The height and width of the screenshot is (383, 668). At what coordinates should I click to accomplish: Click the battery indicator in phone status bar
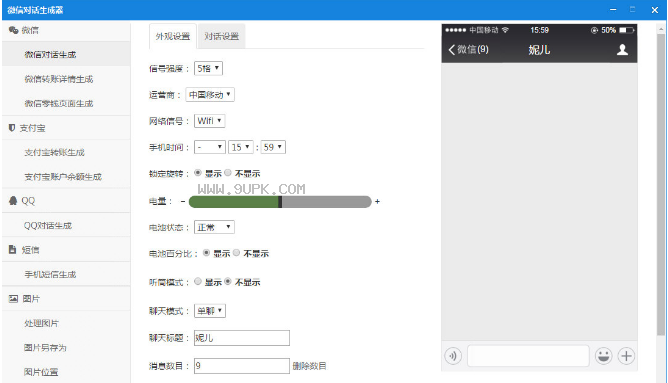[x=627, y=30]
